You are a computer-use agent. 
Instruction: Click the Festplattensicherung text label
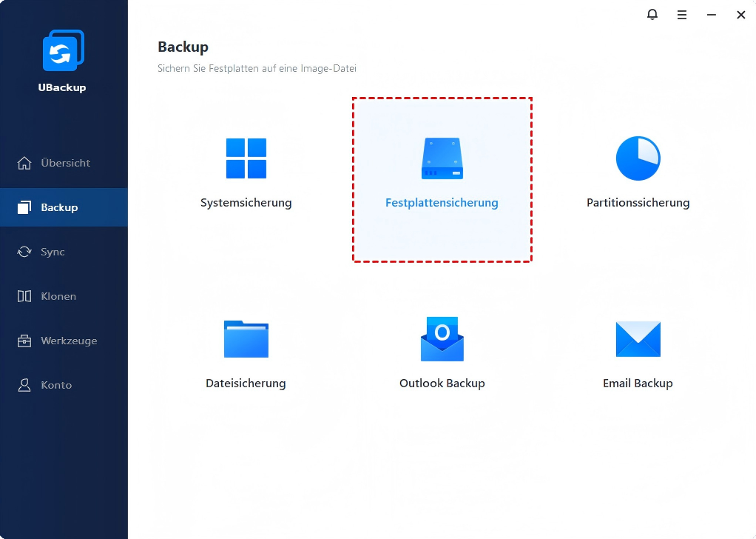coord(442,203)
